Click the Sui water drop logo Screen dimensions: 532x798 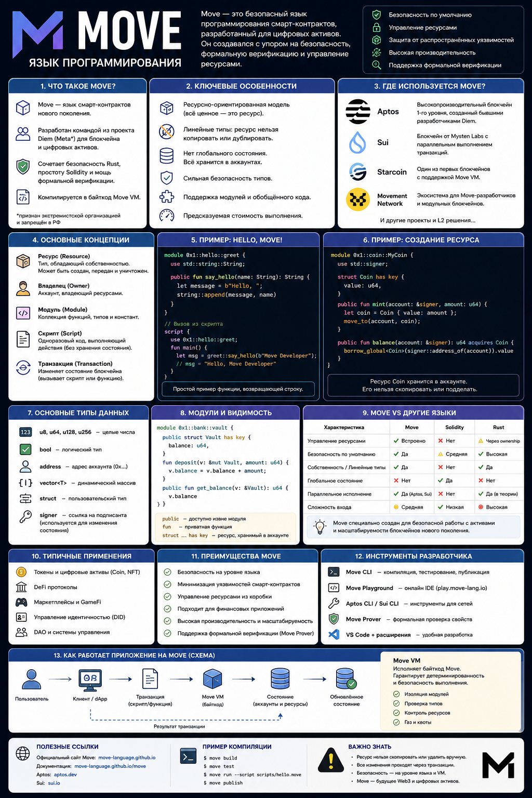(357, 142)
